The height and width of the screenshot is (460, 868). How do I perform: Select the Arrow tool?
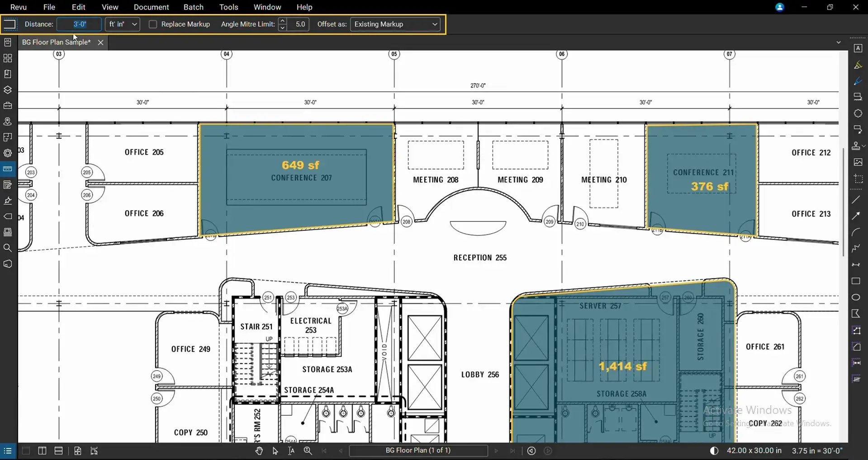pos(856,216)
